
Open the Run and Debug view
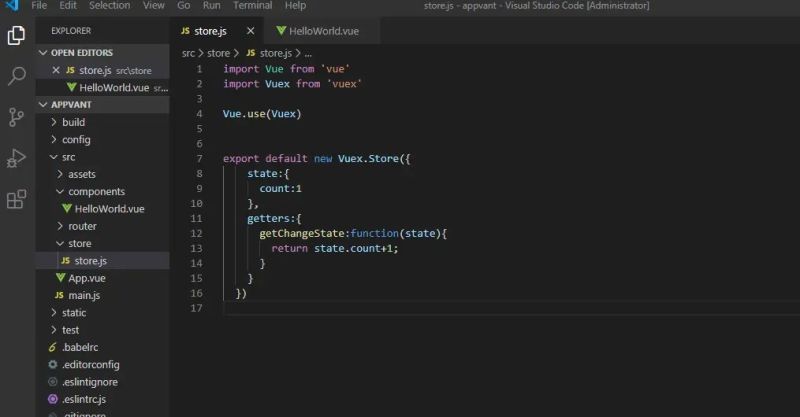click(16, 158)
